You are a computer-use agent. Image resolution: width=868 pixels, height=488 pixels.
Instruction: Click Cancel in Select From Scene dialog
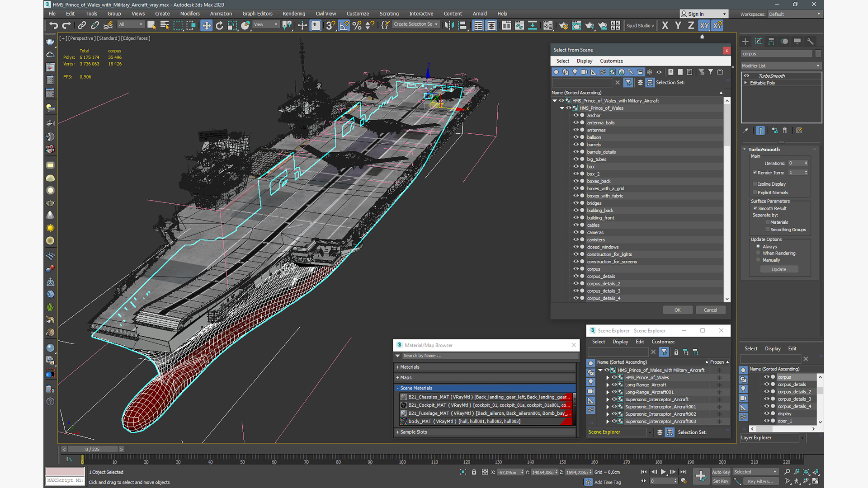(710, 310)
